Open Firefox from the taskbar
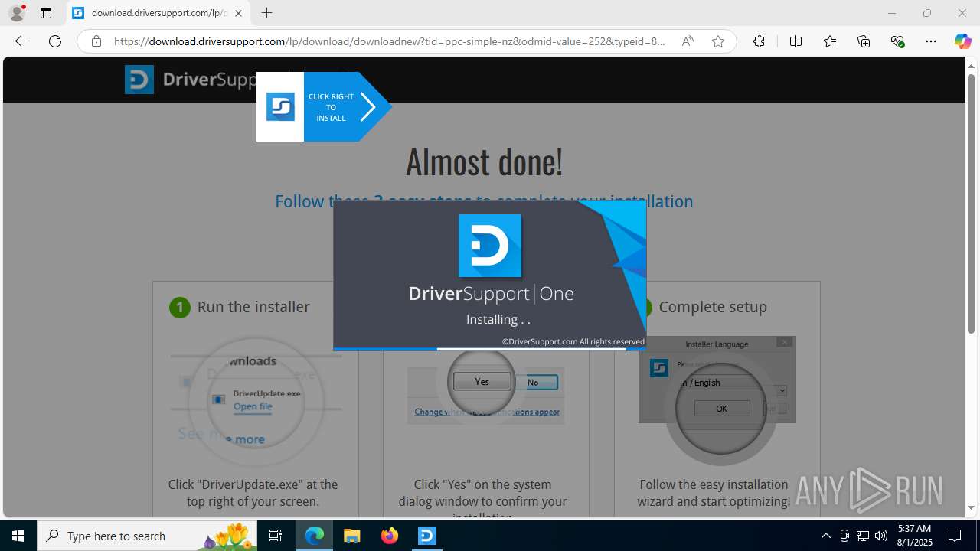Image resolution: width=980 pixels, height=551 pixels. click(390, 536)
